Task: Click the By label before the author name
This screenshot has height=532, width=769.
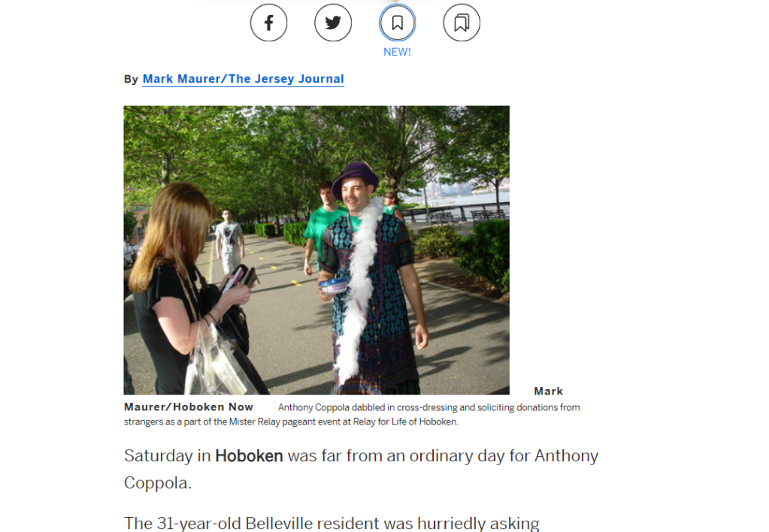Action: [131, 80]
